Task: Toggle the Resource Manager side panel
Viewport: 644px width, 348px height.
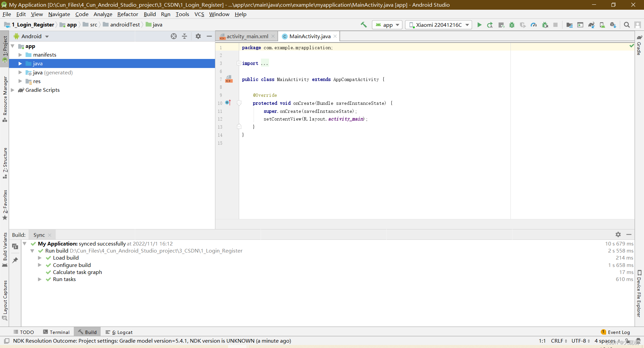Action: [5, 99]
